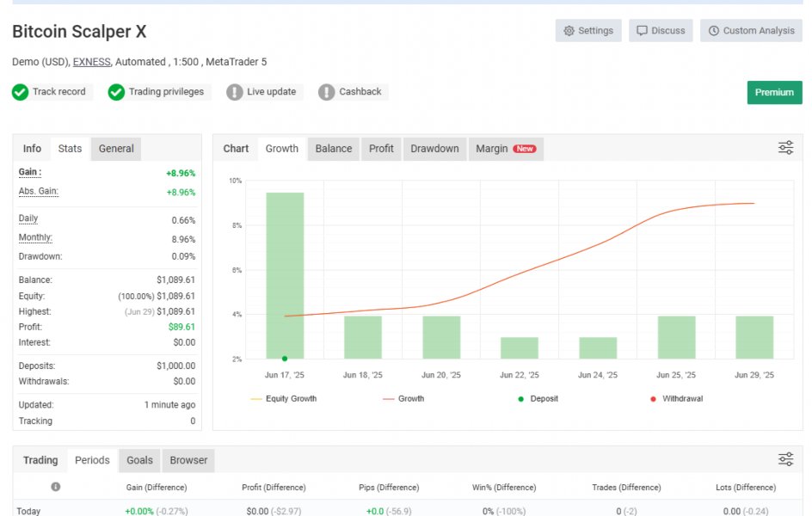Click Balance value $1,089.61
Viewport: 812px width, 516px height.
pos(176,279)
